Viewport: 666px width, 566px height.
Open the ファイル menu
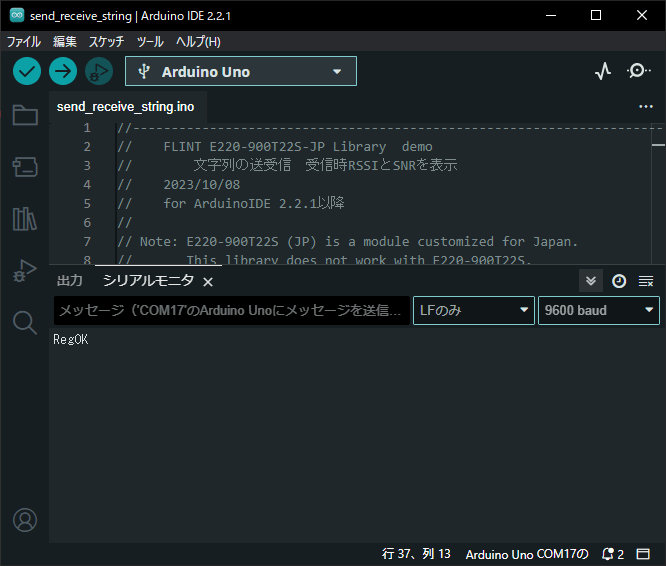click(24, 42)
